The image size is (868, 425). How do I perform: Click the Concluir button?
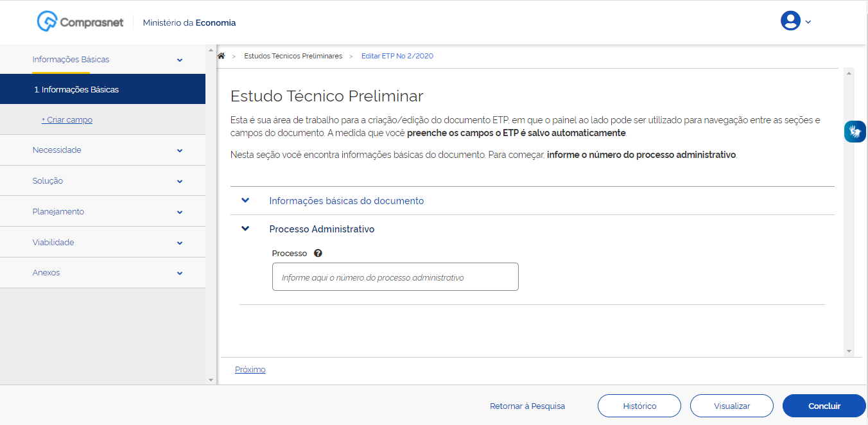[824, 406]
